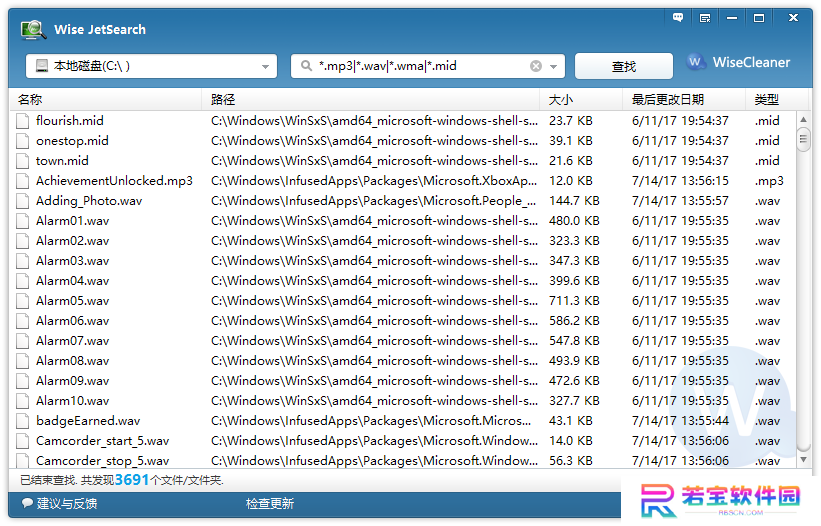The image size is (821, 526).
Task: Click the file icon of Alarm02.wav
Action: pos(22,241)
